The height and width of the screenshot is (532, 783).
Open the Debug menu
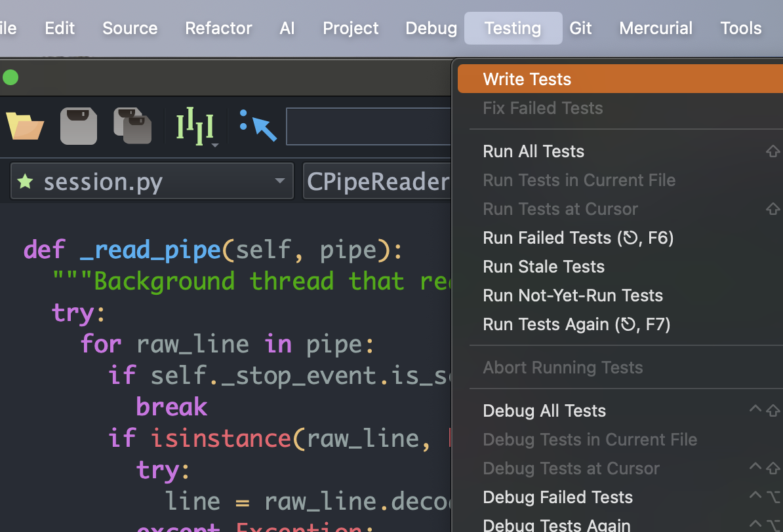[x=431, y=28]
